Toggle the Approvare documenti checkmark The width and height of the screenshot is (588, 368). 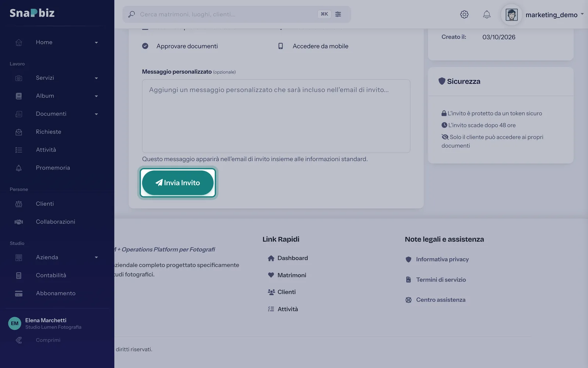[145, 46]
